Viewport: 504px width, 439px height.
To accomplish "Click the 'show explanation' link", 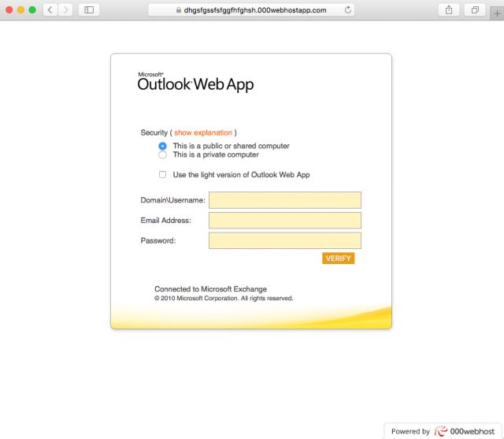I will (203, 132).
